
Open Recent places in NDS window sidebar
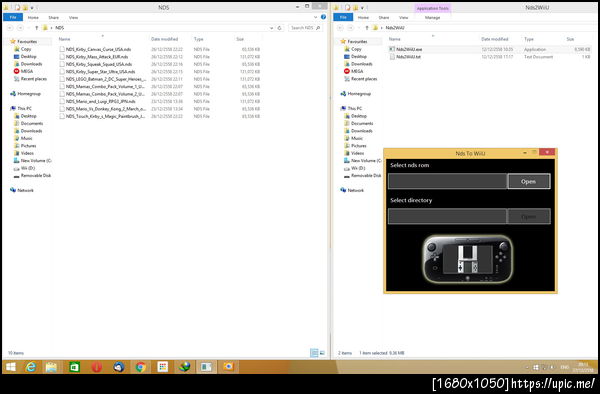[30, 79]
